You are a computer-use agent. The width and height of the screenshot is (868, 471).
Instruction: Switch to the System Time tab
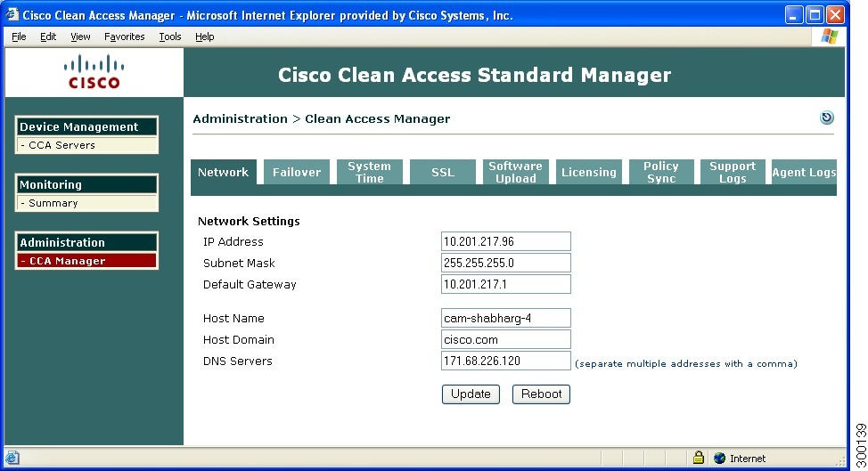[x=369, y=173]
